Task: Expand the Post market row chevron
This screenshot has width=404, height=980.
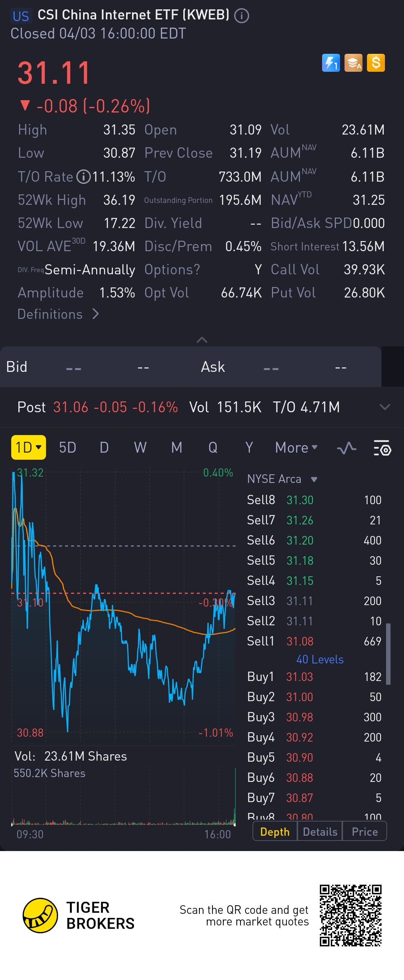Action: [x=385, y=407]
